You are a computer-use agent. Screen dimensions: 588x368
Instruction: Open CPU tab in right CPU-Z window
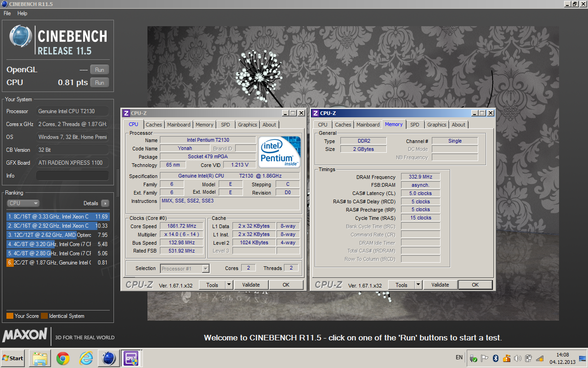tap(323, 125)
